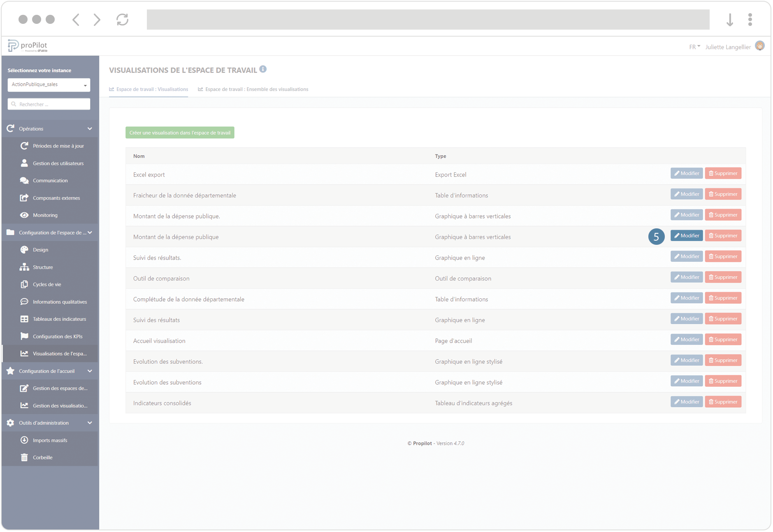
Task: Click Modifier for Excel export
Action: tap(686, 173)
